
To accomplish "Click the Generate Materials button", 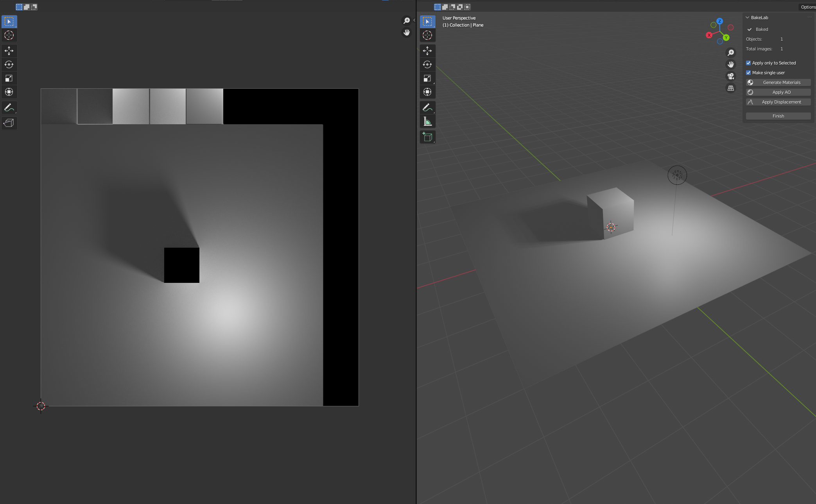I will [778, 82].
